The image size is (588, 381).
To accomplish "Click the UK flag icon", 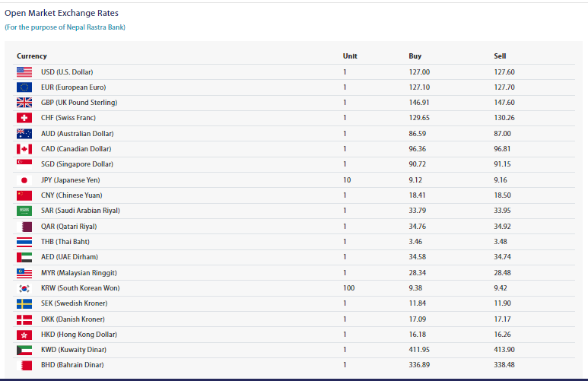I will (24, 103).
